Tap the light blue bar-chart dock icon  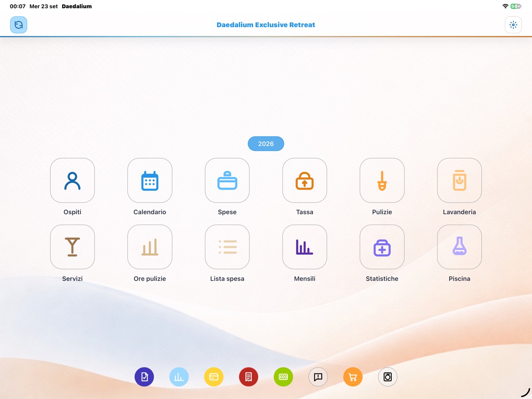(x=179, y=377)
